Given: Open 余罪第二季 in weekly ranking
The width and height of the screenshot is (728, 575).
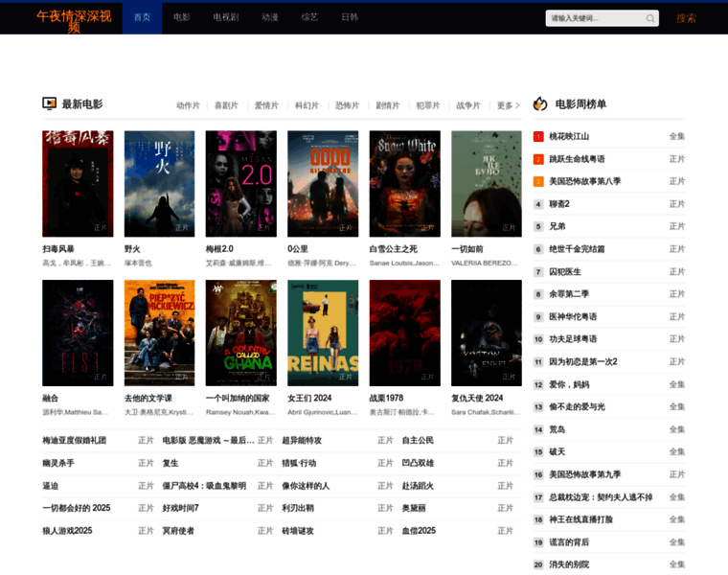Looking at the screenshot, I should 569,294.
